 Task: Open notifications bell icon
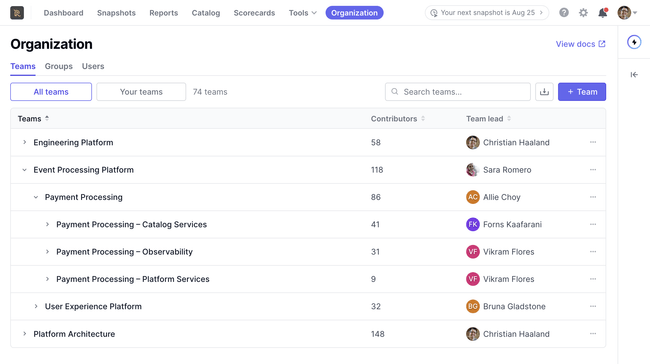[x=603, y=13]
